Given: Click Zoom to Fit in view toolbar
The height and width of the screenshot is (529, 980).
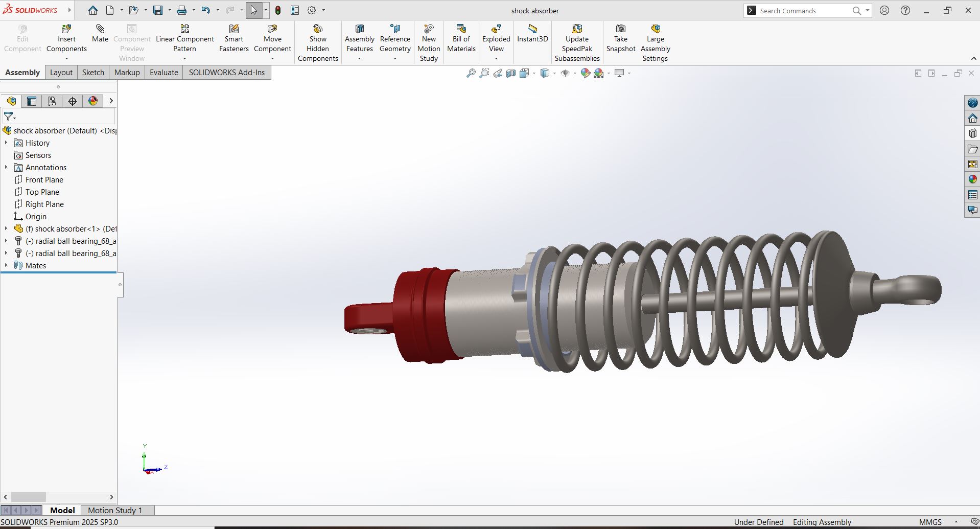Looking at the screenshot, I should tap(471, 74).
